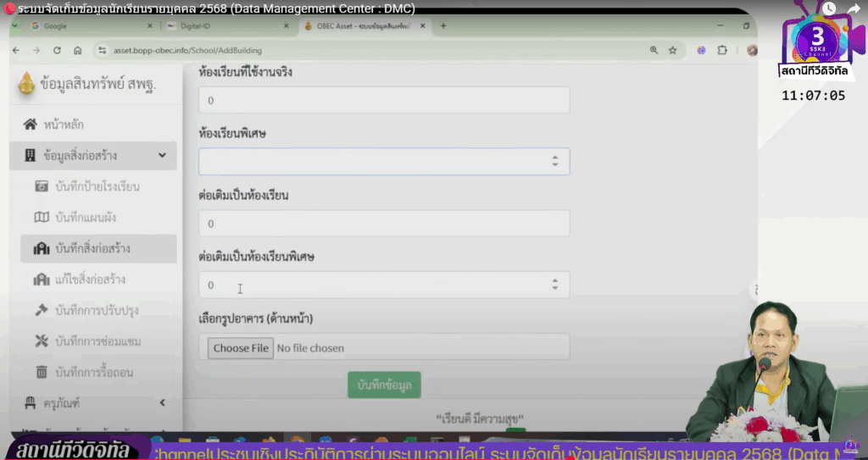Click the ห้องเรียนพิเศษ number spinner arrows
Viewport: 868px width, 460px height.
click(x=554, y=161)
